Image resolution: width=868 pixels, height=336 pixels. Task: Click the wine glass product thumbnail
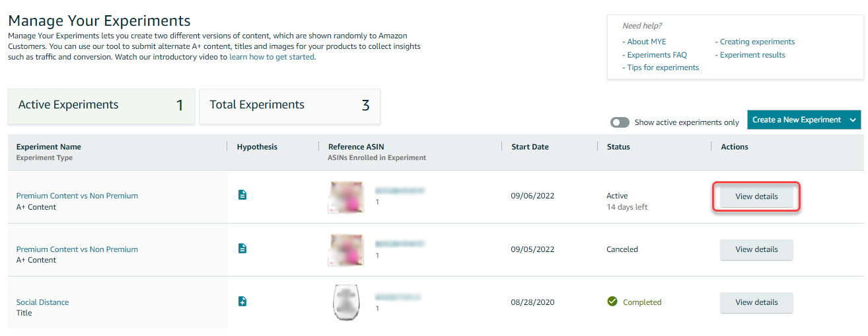pyautogui.click(x=345, y=303)
